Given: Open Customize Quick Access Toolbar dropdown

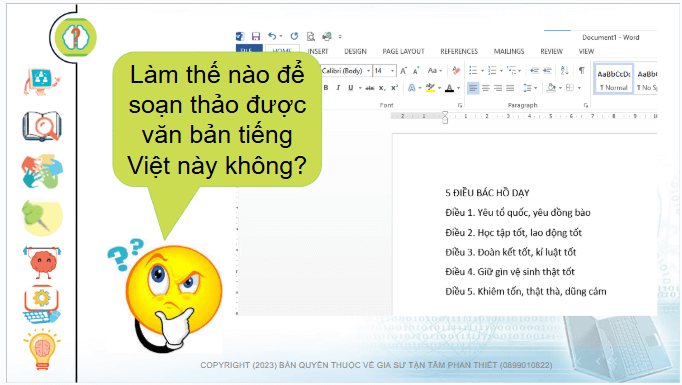Looking at the screenshot, I should (340, 37).
